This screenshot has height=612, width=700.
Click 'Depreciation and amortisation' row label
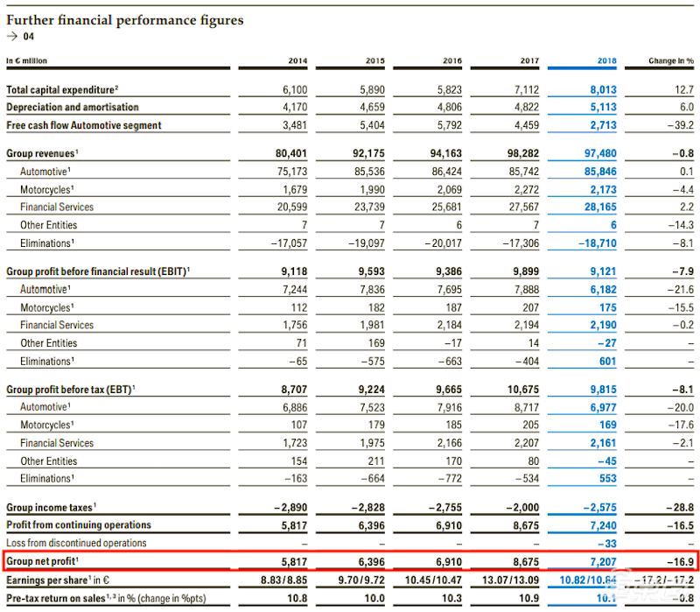point(73,108)
